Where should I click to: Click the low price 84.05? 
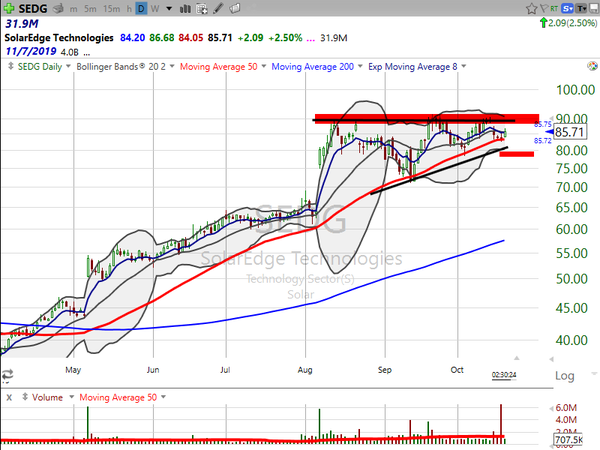point(191,38)
